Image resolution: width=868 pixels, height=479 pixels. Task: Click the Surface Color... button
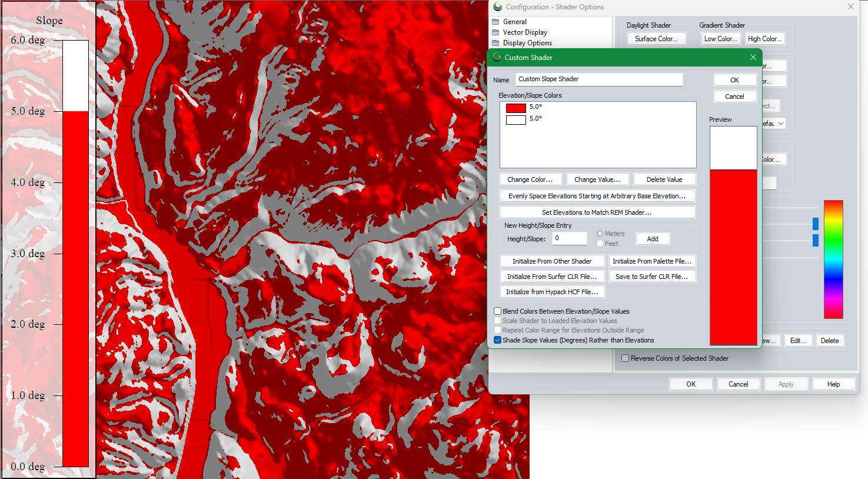click(656, 39)
